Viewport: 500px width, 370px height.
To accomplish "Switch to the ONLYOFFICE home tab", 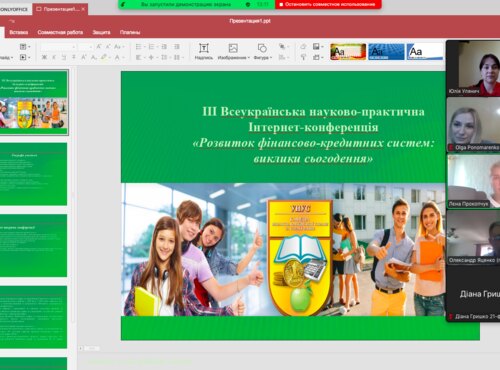I will pos(15,9).
